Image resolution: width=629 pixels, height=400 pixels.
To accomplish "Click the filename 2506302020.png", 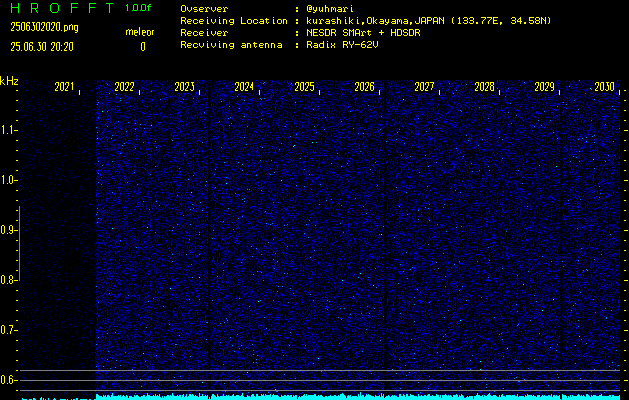I will pos(45,27).
